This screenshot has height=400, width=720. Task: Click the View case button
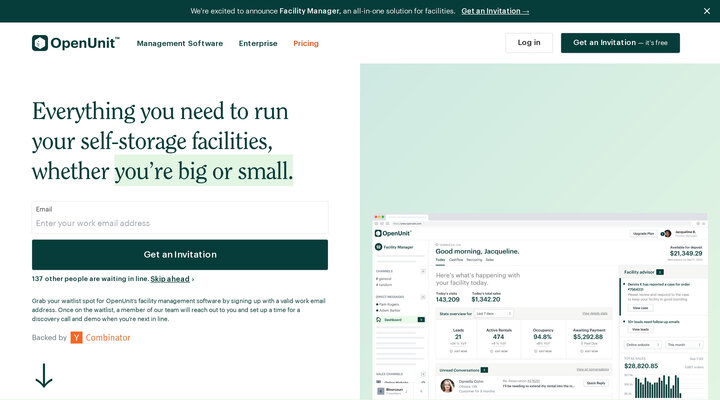coord(640,308)
